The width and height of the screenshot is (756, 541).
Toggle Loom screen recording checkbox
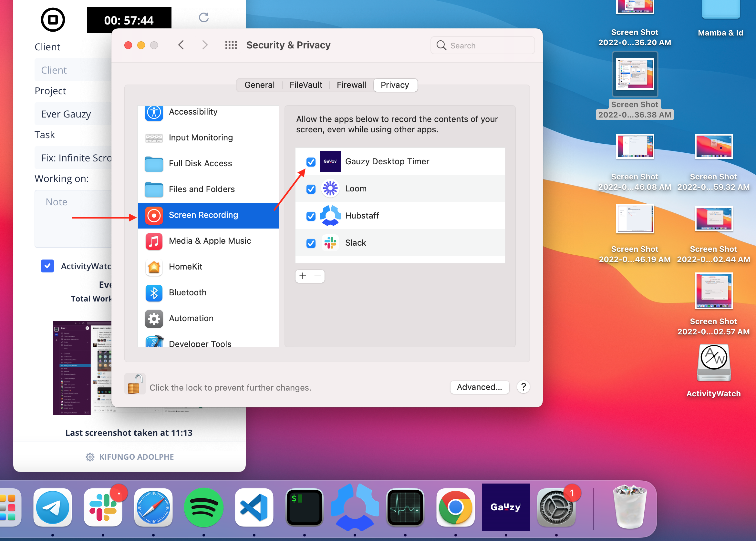311,189
